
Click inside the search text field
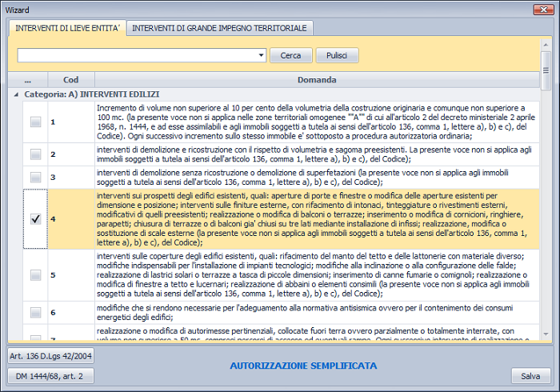[x=136, y=56]
